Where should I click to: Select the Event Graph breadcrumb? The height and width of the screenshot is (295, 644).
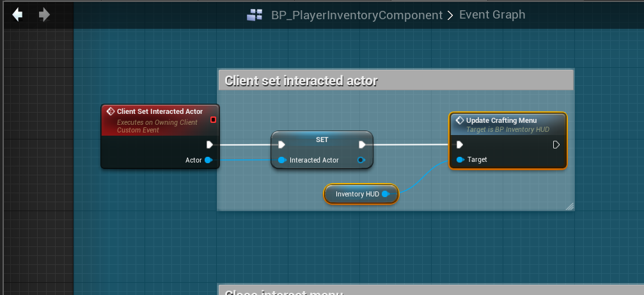pos(492,15)
